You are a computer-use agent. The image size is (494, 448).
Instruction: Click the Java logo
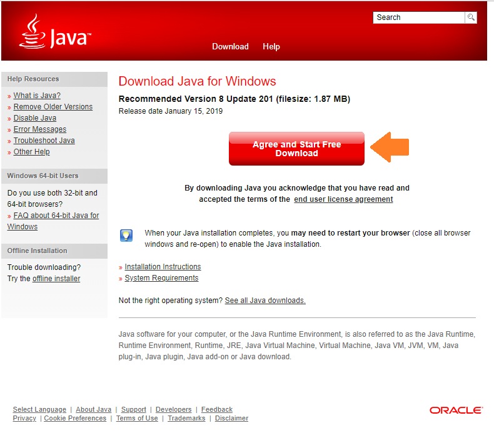click(x=55, y=34)
